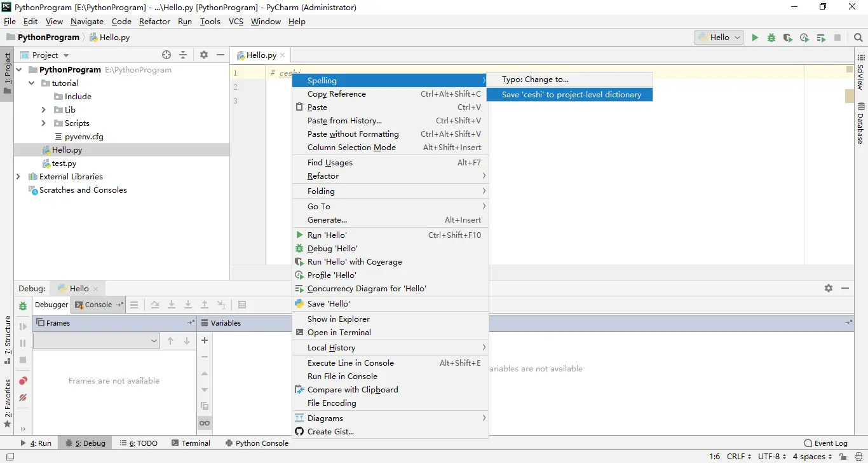
Task: Open the Event Log
Action: pos(826,443)
